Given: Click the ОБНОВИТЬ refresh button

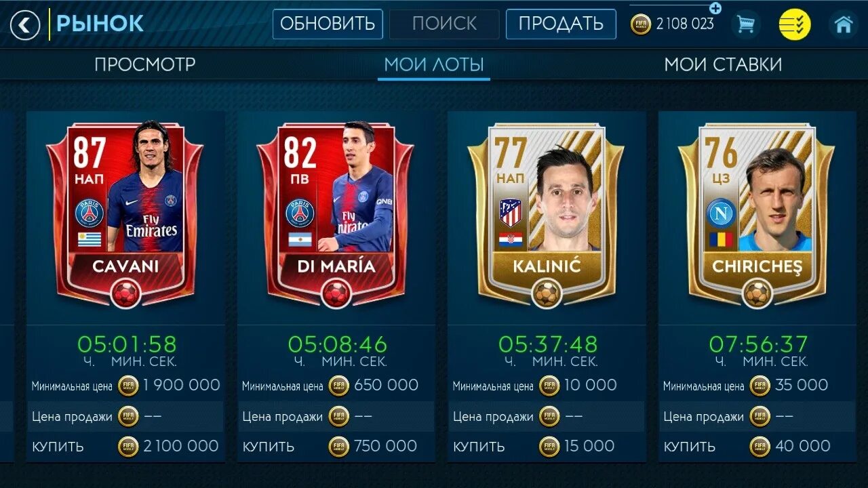Looking at the screenshot, I should point(328,24).
